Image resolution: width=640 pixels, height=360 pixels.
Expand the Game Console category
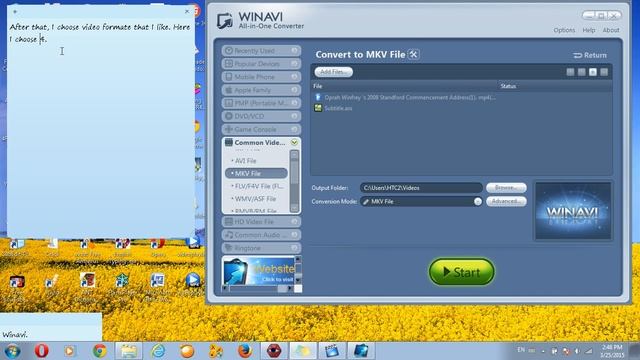click(261, 129)
